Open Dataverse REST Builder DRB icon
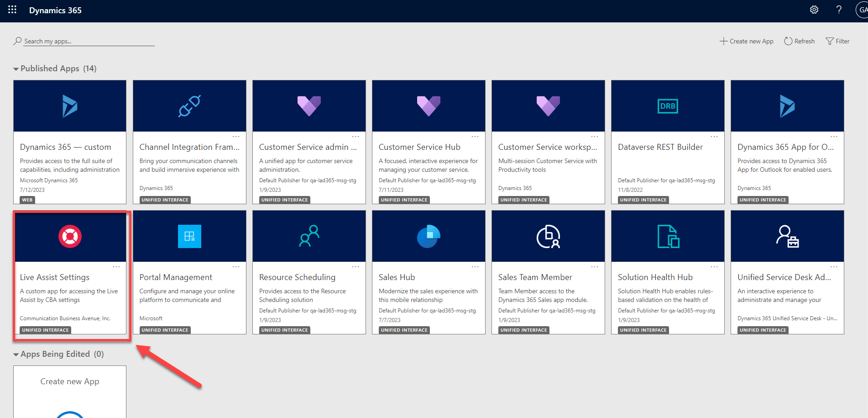The image size is (868, 418). 668,106
